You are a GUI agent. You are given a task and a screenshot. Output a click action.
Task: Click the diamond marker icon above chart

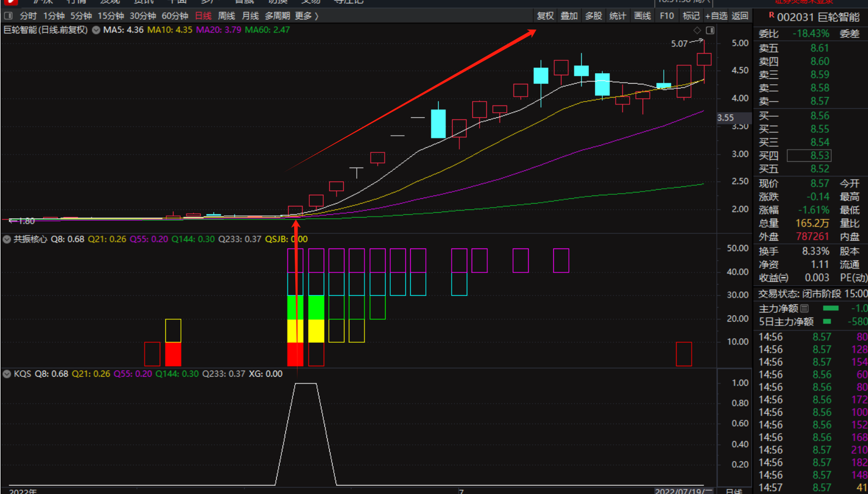point(697,30)
